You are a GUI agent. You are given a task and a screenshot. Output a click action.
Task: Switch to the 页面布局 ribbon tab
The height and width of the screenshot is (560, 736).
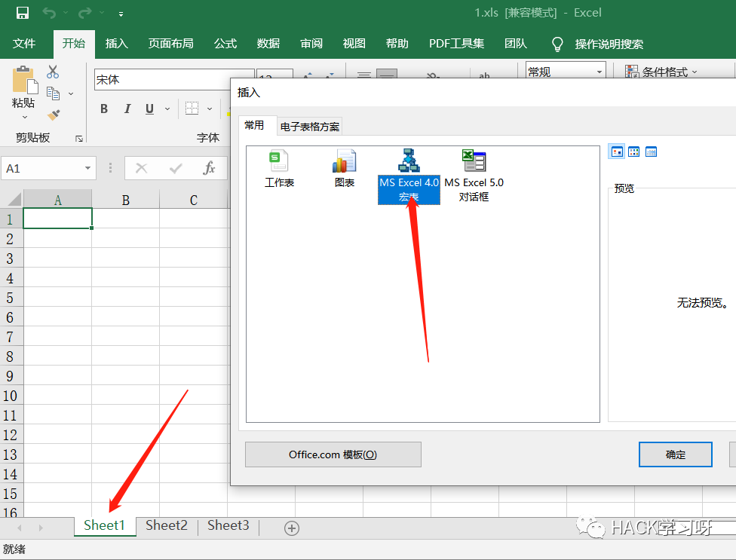tap(171, 44)
